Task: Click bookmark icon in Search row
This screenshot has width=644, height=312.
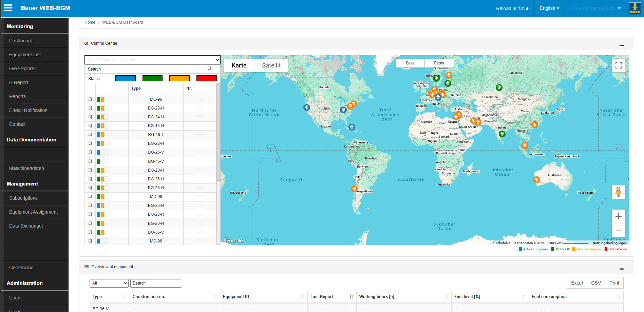Action: pos(209,69)
